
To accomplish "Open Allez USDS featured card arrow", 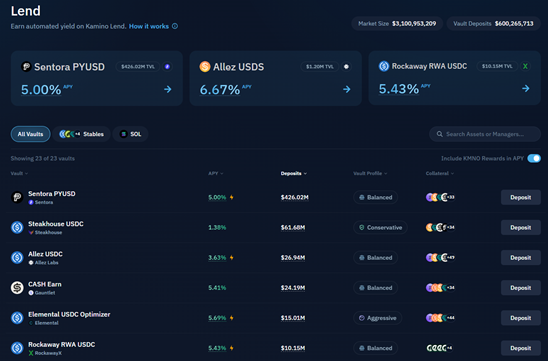I will [347, 89].
